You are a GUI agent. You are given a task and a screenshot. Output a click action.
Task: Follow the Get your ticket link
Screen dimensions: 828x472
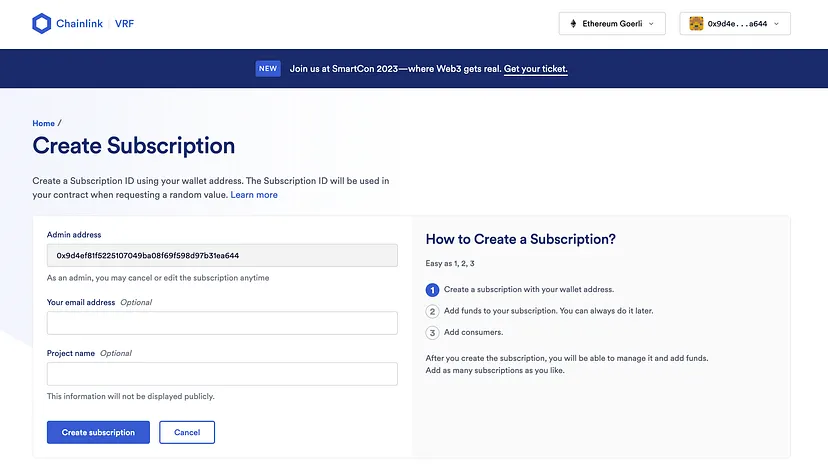click(536, 69)
